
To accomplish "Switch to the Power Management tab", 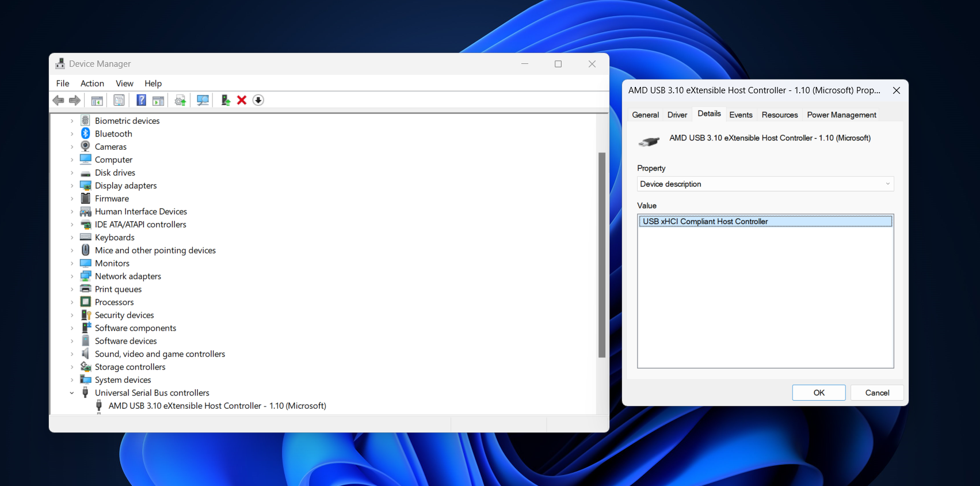I will coord(841,115).
